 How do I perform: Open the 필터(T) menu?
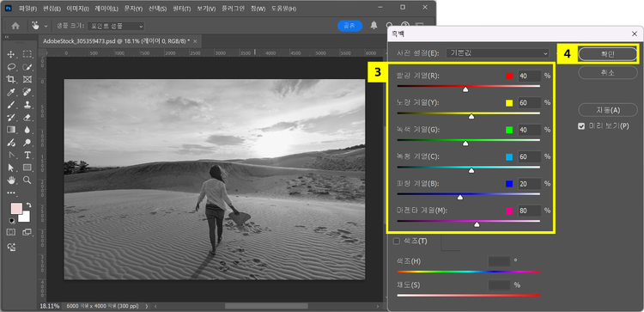pos(181,9)
